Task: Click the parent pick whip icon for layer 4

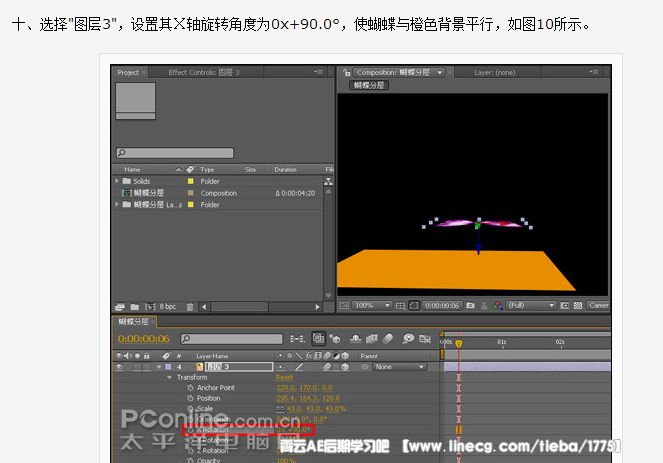Action: (x=365, y=367)
